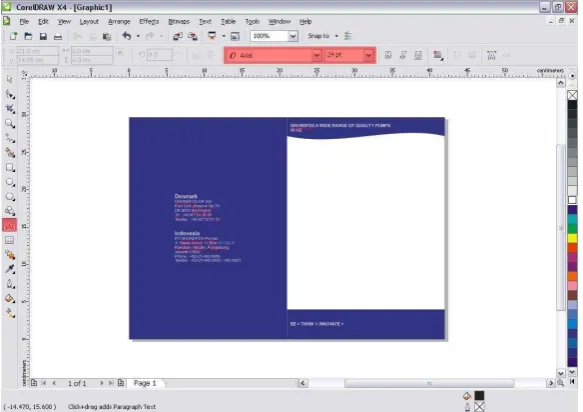Open the Bitmaps menu

(x=179, y=22)
